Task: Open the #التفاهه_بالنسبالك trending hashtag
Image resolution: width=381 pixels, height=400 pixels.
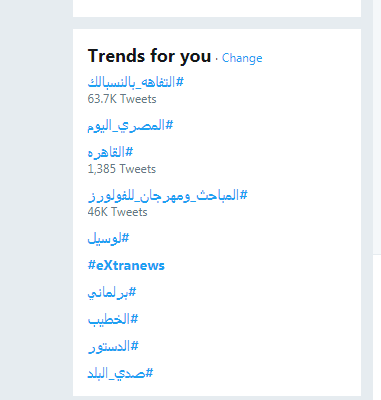Action: click(136, 82)
